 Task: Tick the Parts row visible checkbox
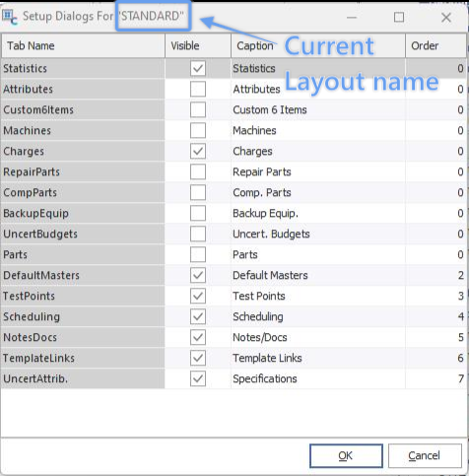pyautogui.click(x=198, y=254)
